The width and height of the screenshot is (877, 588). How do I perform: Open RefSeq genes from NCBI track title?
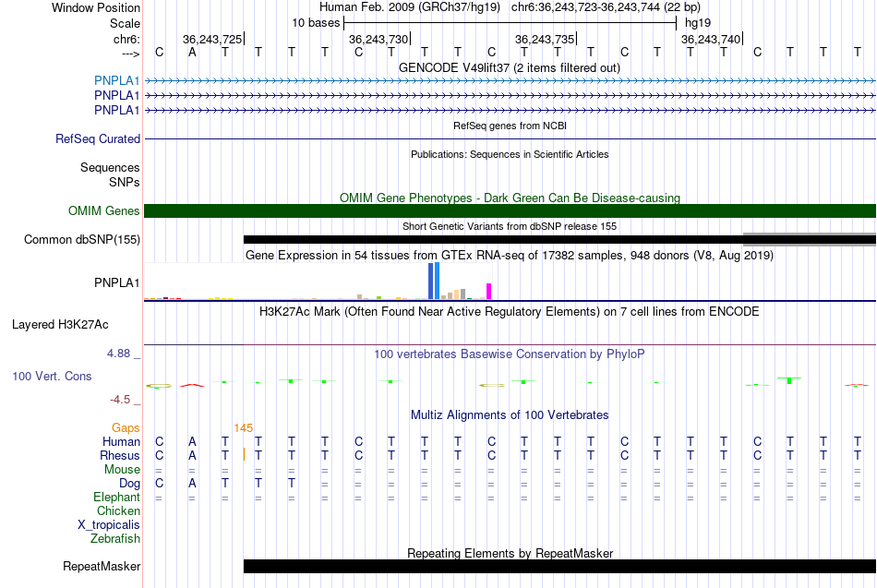click(510, 126)
